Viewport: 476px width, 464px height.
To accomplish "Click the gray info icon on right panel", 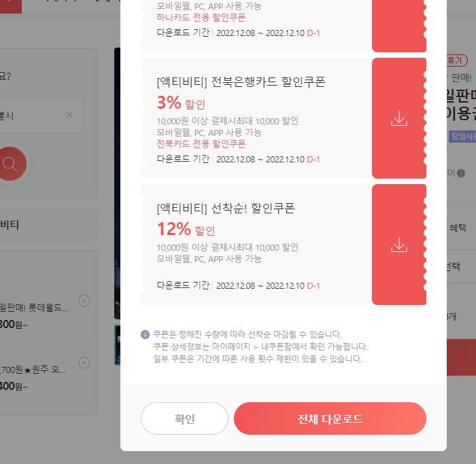I will [x=461, y=173].
